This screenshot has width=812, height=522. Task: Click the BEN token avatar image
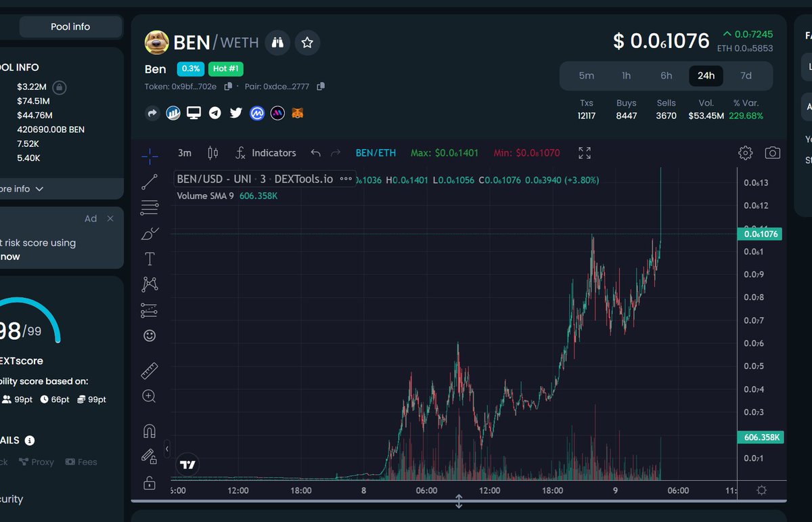(x=157, y=43)
